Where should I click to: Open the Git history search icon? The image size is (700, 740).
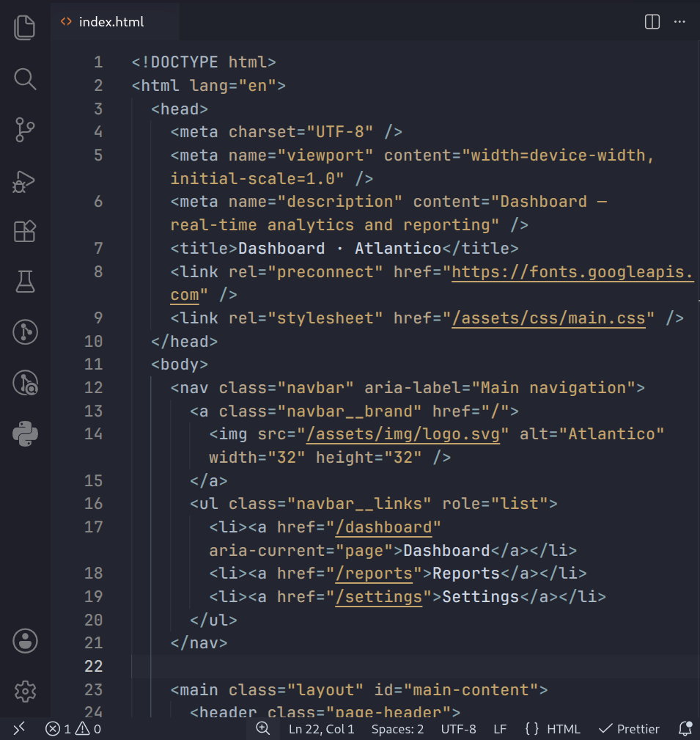point(25,383)
